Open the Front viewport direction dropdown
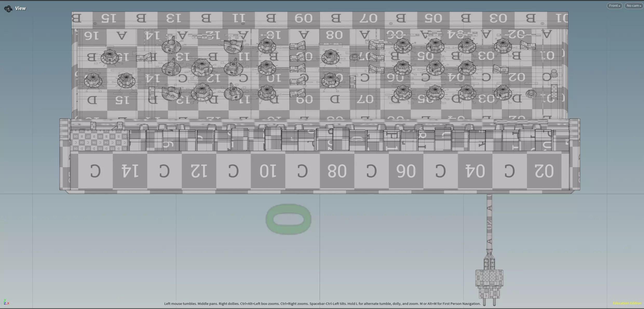Image resolution: width=644 pixels, height=309 pixels. click(614, 6)
